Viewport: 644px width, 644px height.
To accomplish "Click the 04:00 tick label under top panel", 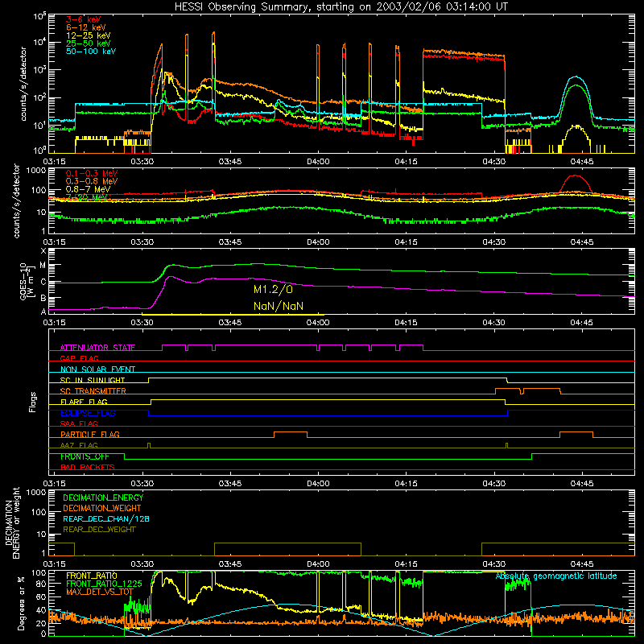I will click(x=318, y=162).
